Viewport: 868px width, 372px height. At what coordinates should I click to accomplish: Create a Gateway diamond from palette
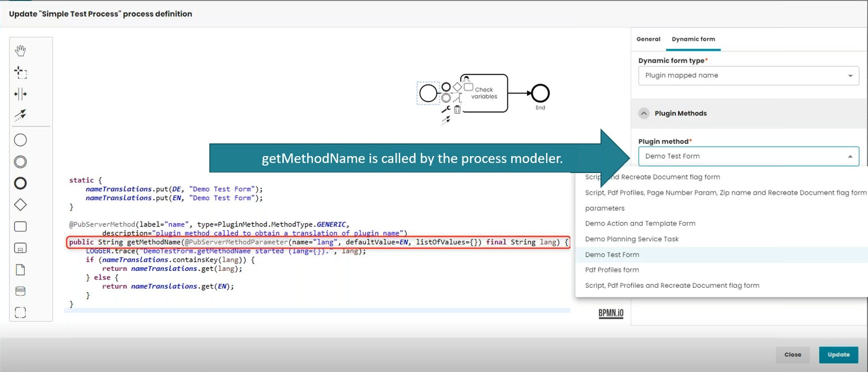[x=20, y=205]
